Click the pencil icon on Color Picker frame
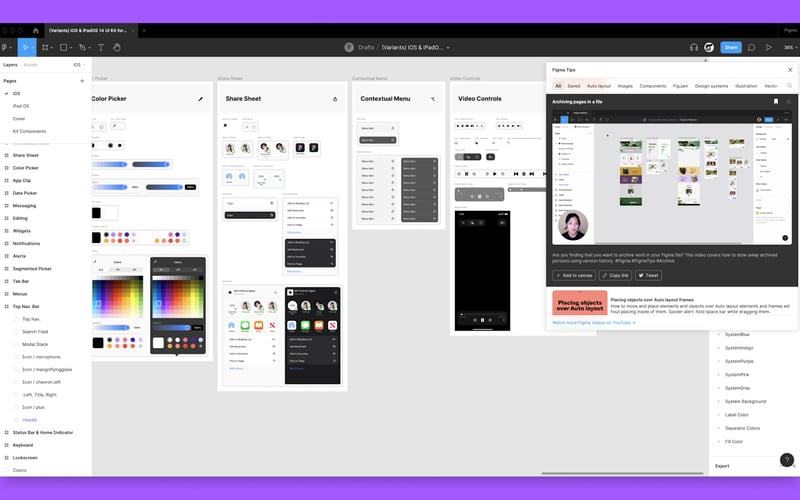The image size is (800, 500). pos(201,99)
